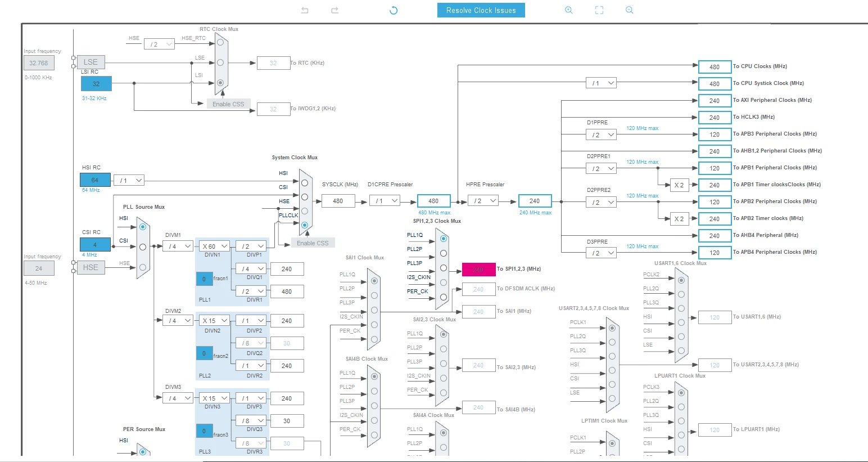Select CSI in PLL Source Mux
868x462 pixels.
click(143, 247)
